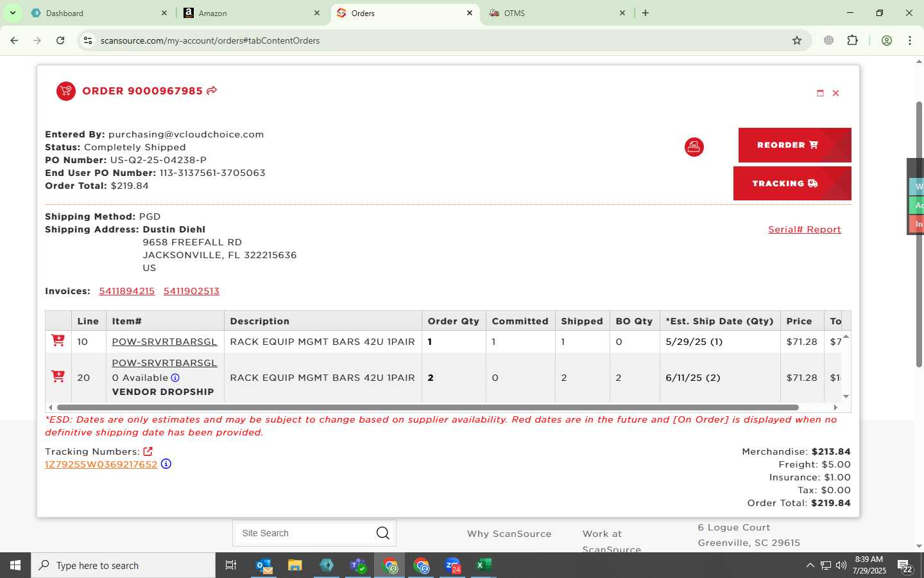Open the TRACKING button

[792, 184]
